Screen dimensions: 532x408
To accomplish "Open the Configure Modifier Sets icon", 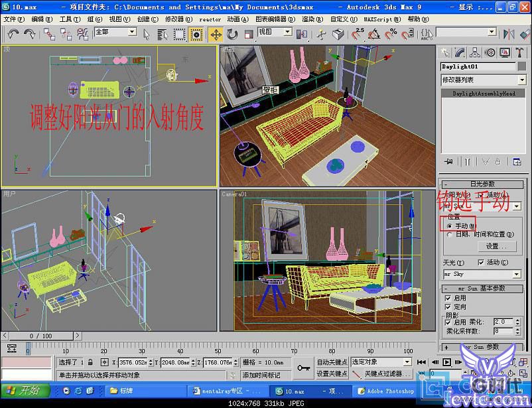I will pos(517,162).
